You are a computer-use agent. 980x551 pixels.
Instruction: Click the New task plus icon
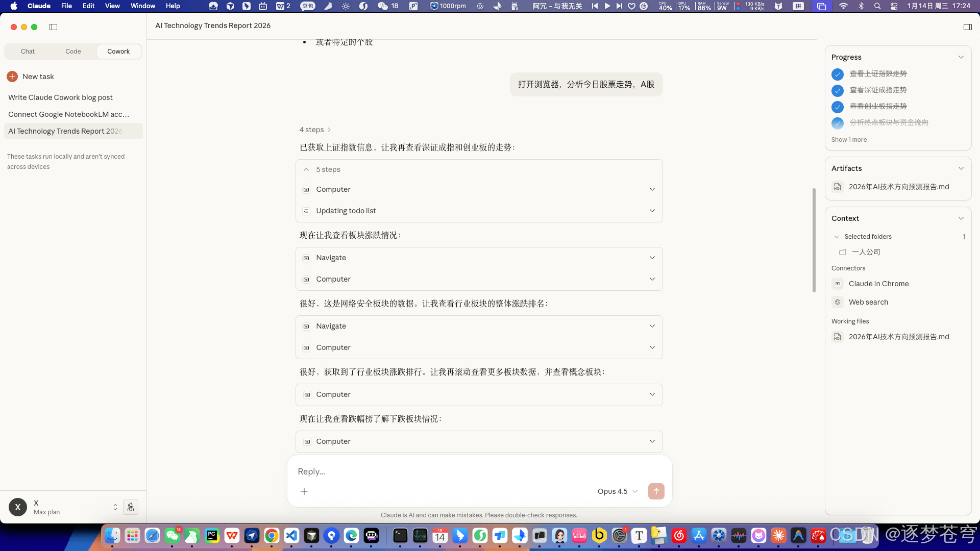[x=12, y=77]
